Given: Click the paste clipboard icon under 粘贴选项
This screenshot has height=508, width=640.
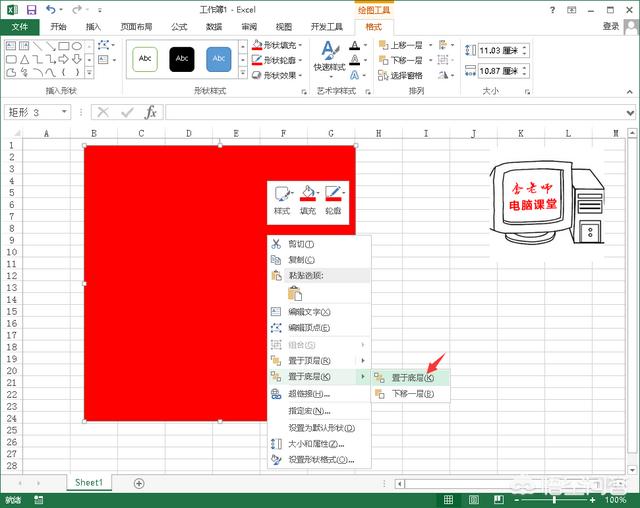Looking at the screenshot, I should pyautogui.click(x=295, y=293).
